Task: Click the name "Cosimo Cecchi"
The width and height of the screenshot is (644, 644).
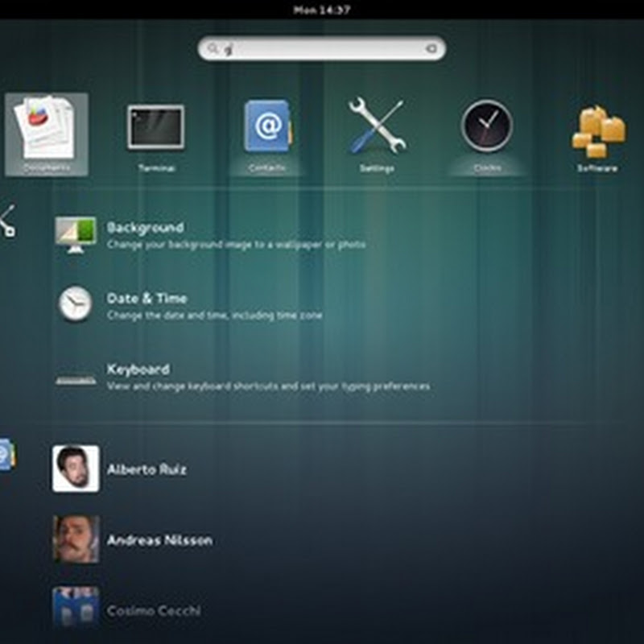Action: pos(154,611)
